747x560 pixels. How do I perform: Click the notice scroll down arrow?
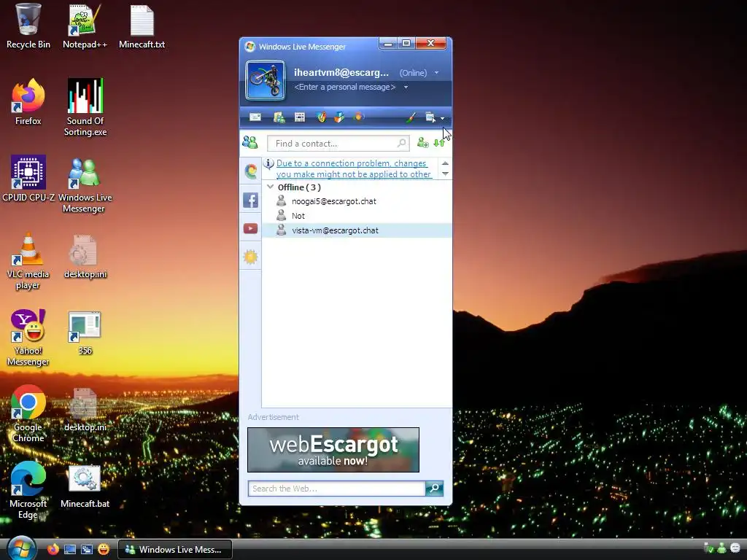pyautogui.click(x=445, y=174)
